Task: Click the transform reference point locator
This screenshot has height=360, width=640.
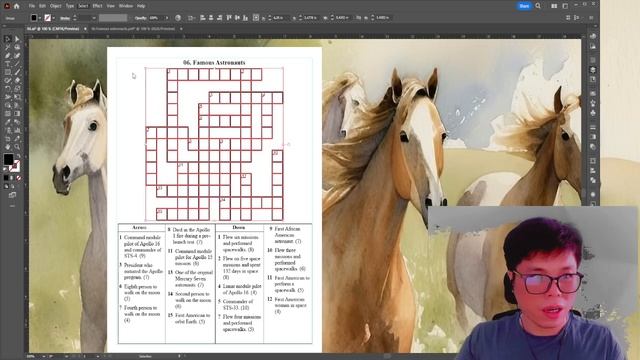Action: click(x=256, y=18)
